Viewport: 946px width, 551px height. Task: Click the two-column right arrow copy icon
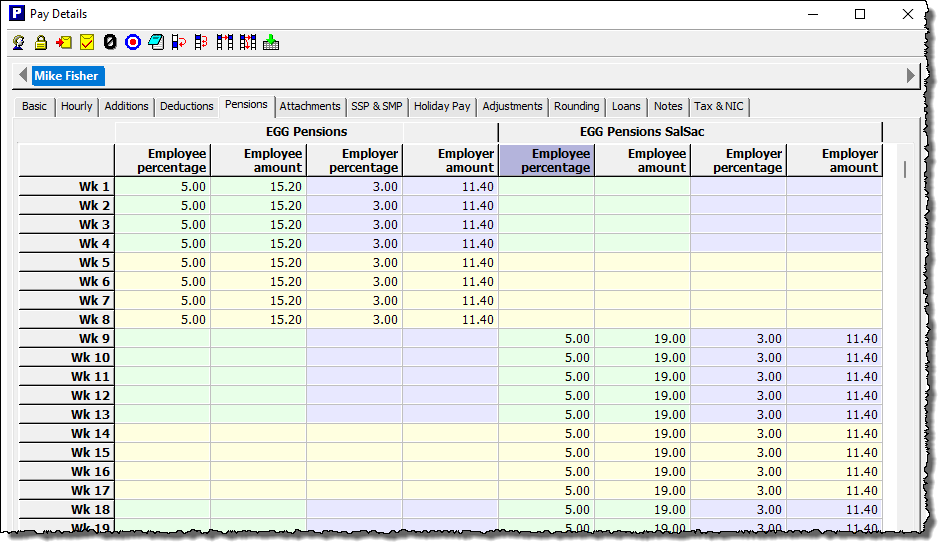224,43
